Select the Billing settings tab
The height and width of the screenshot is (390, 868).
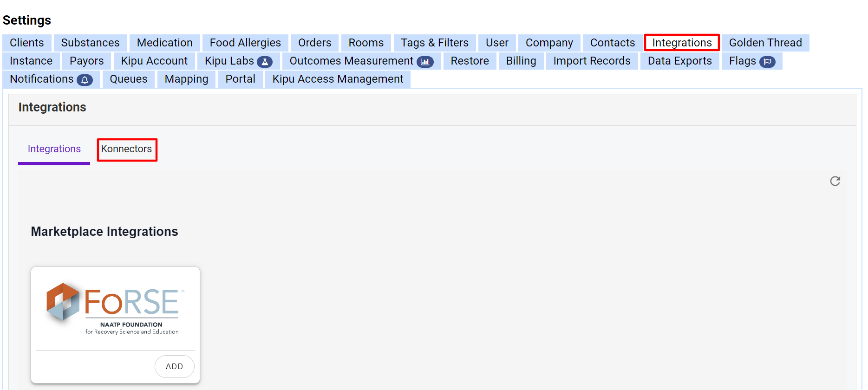[x=521, y=61]
